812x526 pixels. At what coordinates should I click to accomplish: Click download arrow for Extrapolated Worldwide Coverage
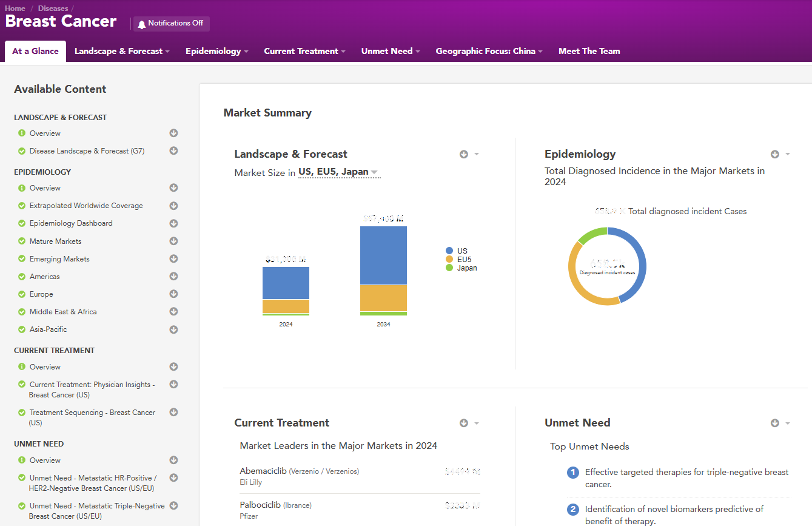point(173,205)
